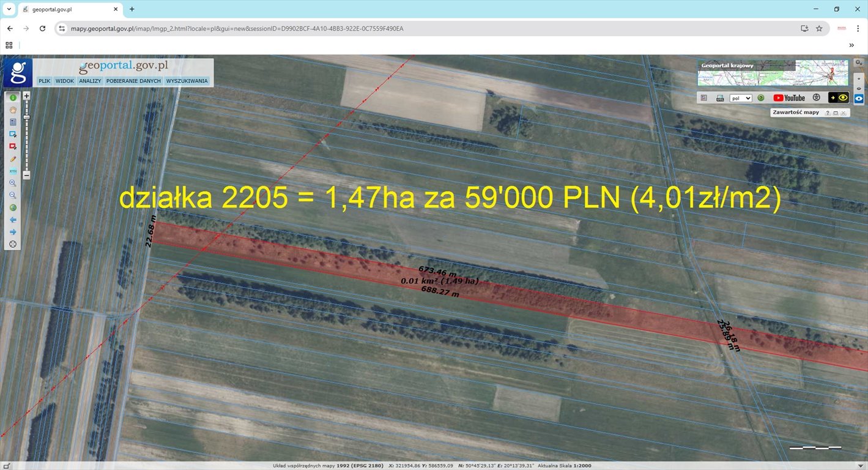Click the globe full extent icon

point(12,208)
